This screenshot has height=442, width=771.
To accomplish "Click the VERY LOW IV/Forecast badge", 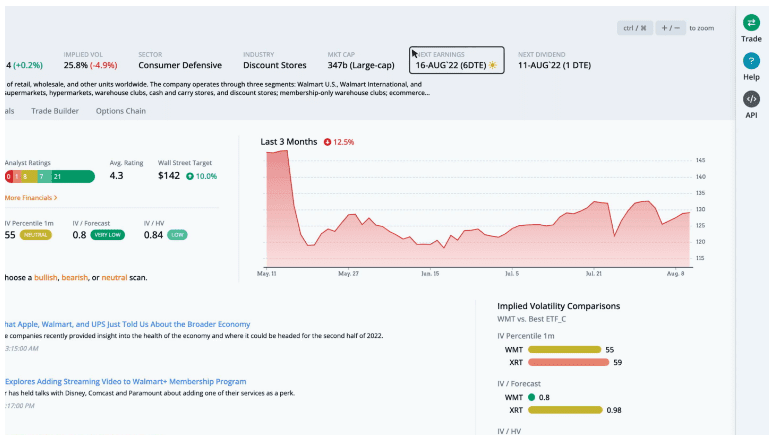I will coord(108,235).
